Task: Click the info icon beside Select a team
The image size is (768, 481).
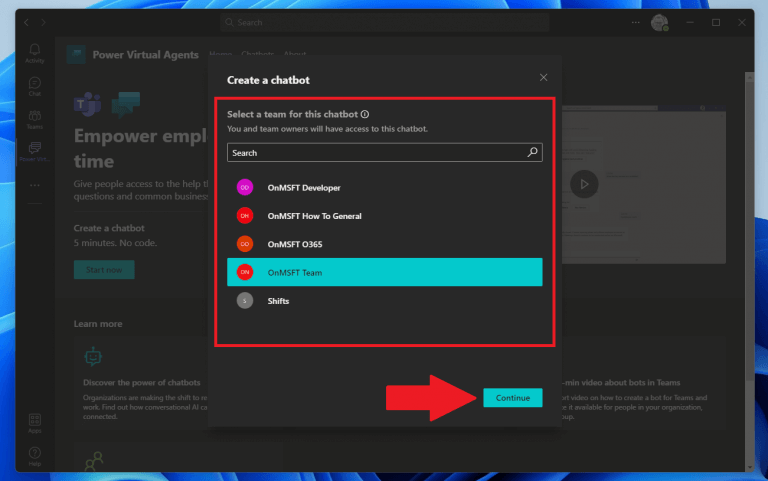Action: coord(365,114)
